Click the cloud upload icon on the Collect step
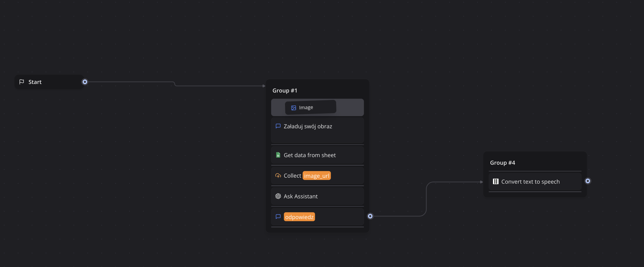The width and height of the screenshot is (644, 267). click(x=278, y=176)
